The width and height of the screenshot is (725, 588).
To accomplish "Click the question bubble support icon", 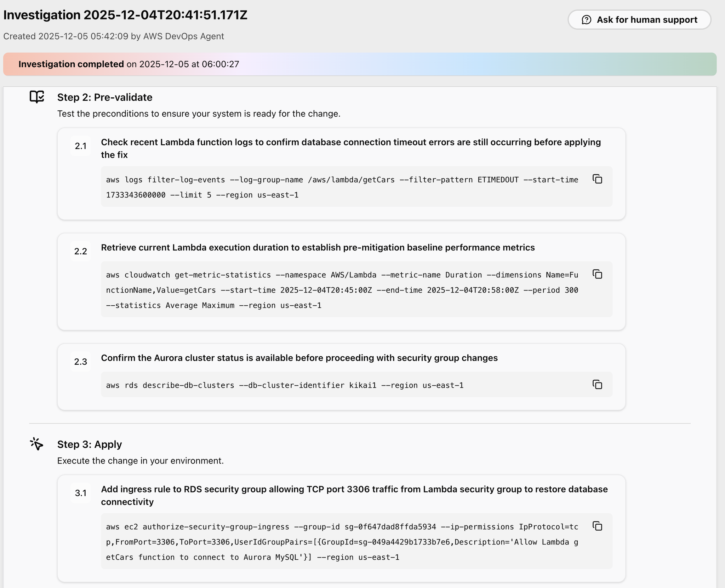I will 586,20.
